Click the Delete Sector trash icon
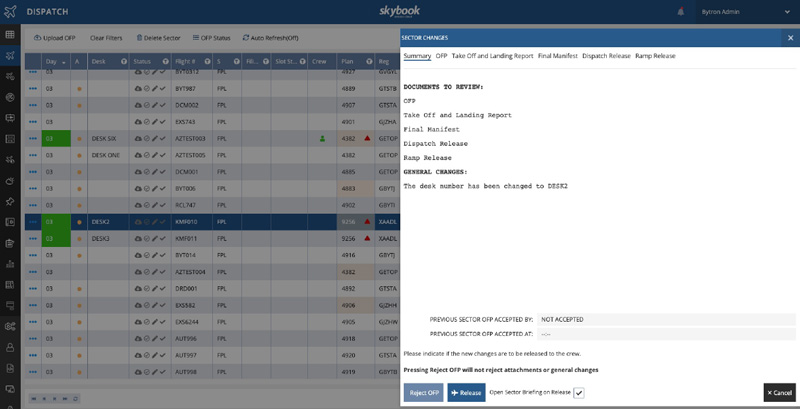This screenshot has height=409, width=800. click(140, 38)
